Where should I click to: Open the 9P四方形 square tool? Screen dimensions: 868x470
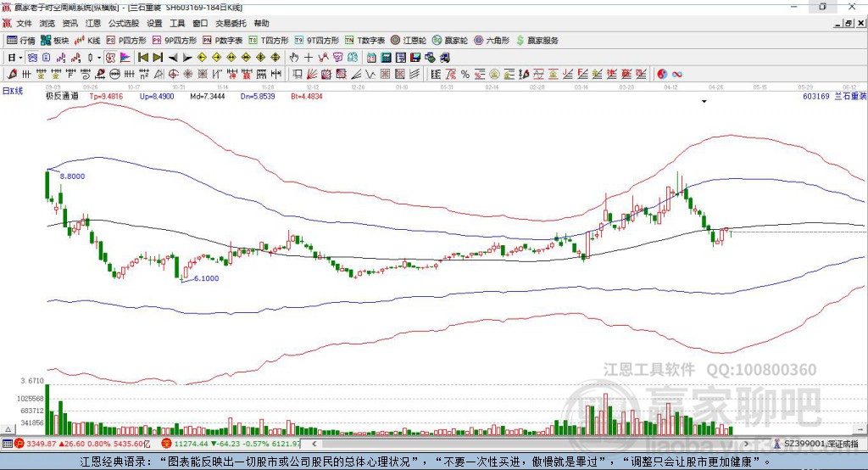pos(175,41)
